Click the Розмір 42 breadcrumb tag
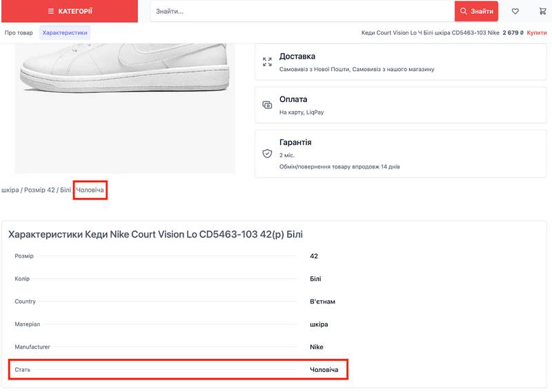 (x=39, y=190)
